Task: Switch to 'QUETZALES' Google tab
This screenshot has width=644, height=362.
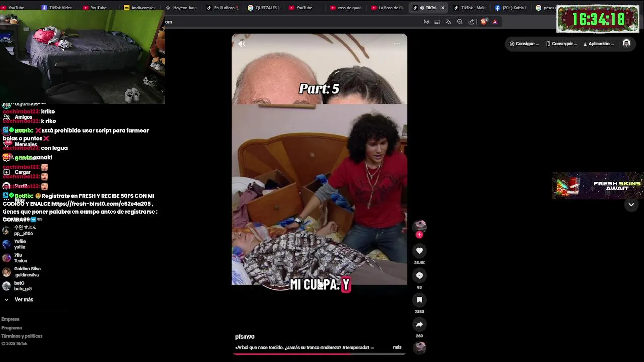Action: coord(263,8)
